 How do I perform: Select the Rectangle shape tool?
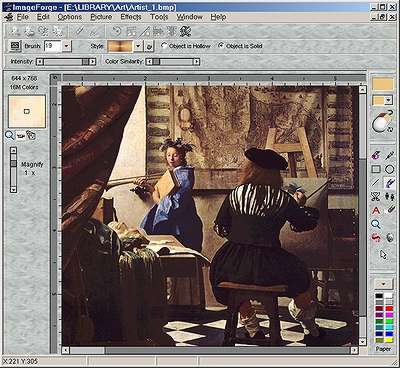pyautogui.click(x=376, y=169)
